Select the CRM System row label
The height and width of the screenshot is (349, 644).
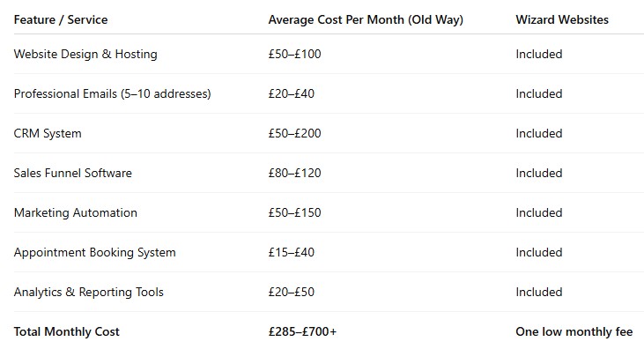point(48,134)
